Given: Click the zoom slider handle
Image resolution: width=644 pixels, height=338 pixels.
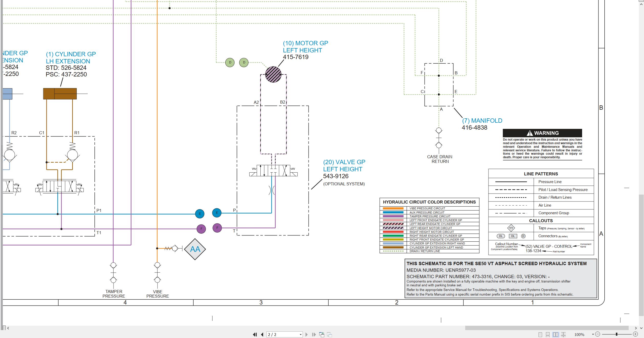Looking at the screenshot, I should click(x=617, y=334).
